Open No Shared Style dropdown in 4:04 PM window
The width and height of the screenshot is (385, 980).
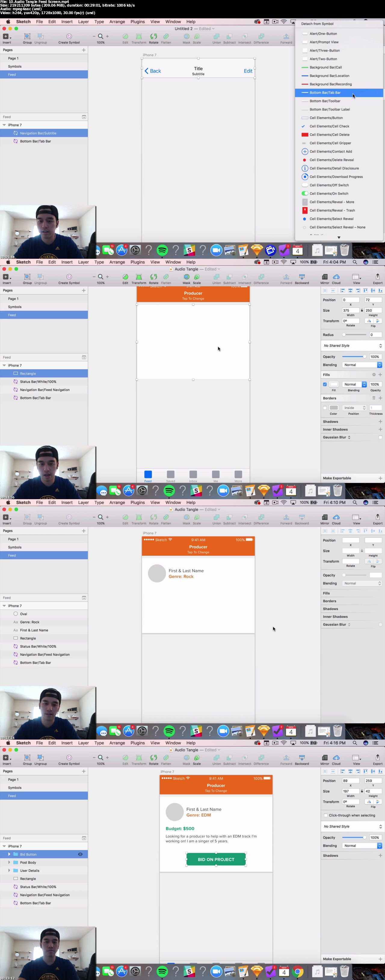[x=352, y=345]
